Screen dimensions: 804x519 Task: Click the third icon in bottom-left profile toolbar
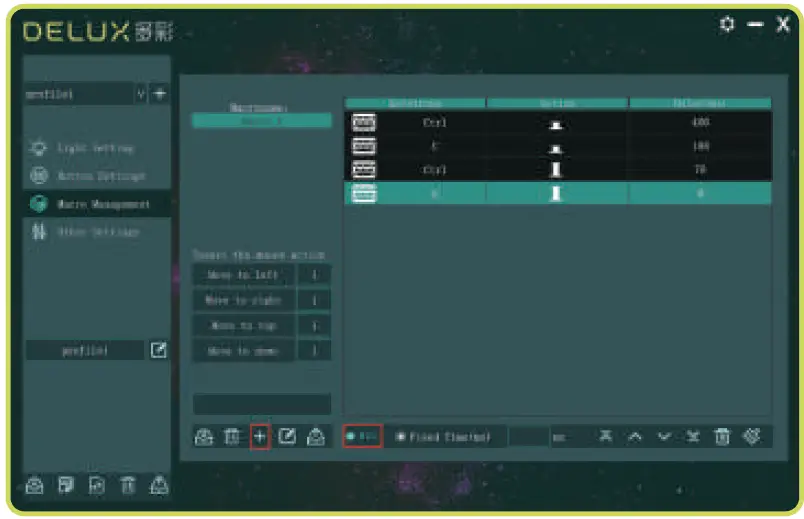tap(96, 485)
